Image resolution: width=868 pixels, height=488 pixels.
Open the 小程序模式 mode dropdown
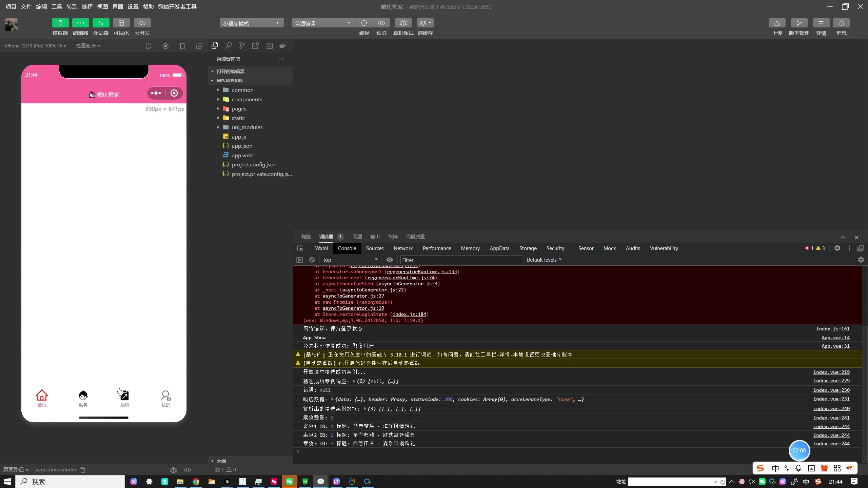click(x=251, y=23)
